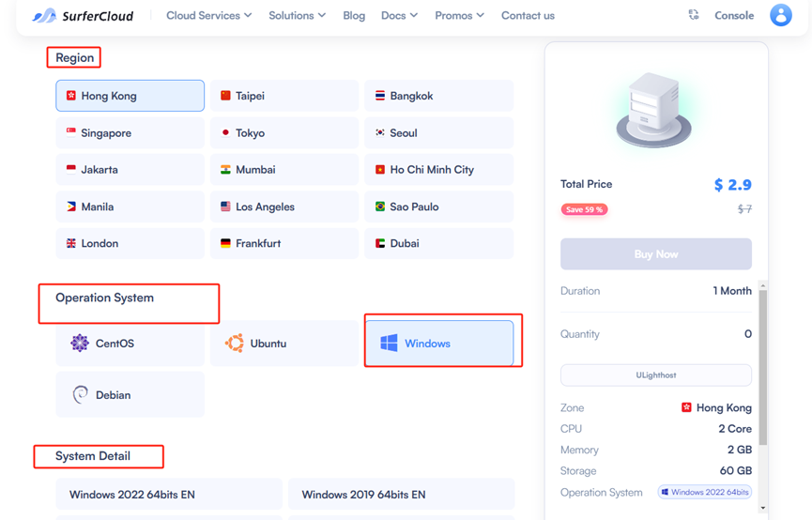Click the Windows 2022 64bits summary tag
812x520 pixels.
point(705,492)
